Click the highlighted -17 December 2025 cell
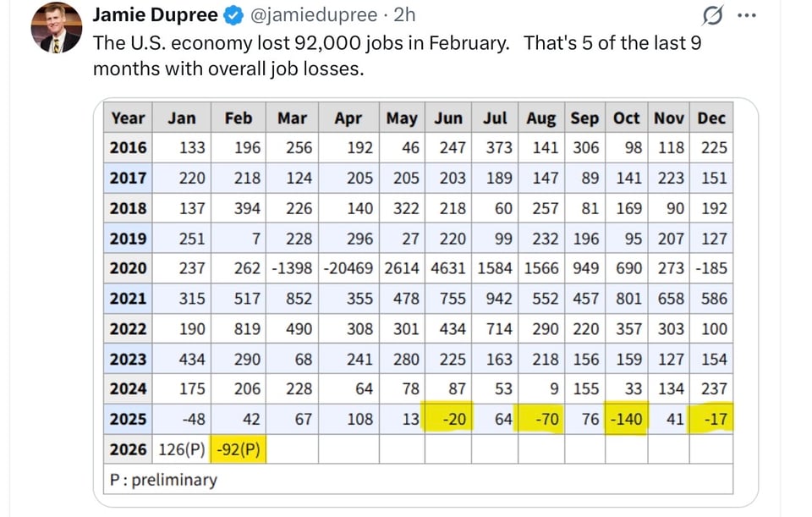Image resolution: width=812 pixels, height=517 pixels. click(x=713, y=419)
